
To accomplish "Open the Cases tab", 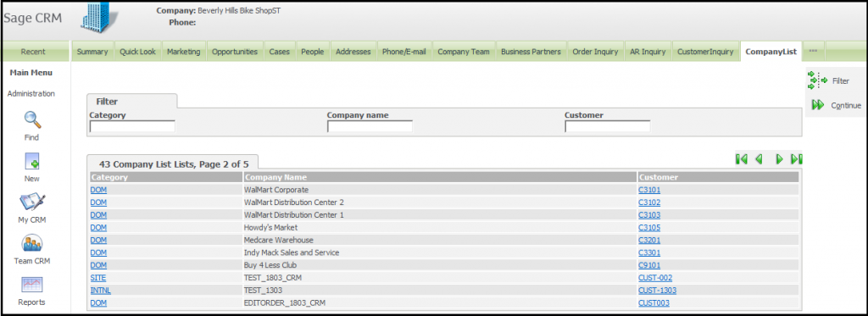I will [x=280, y=52].
